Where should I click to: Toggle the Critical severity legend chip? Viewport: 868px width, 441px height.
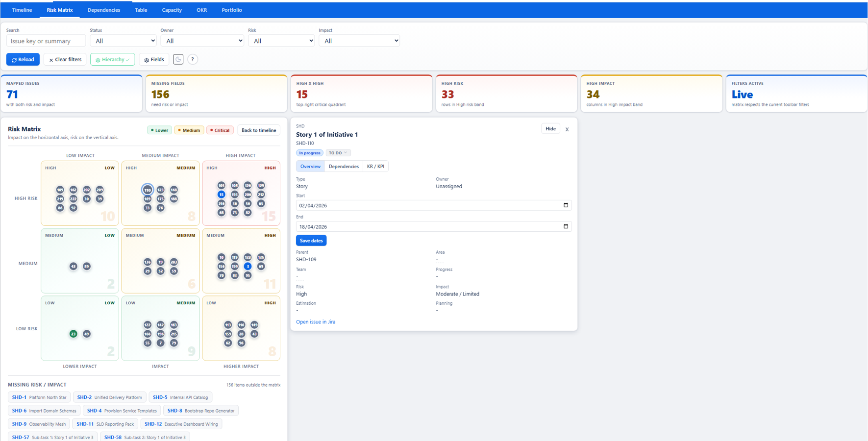[x=220, y=130]
